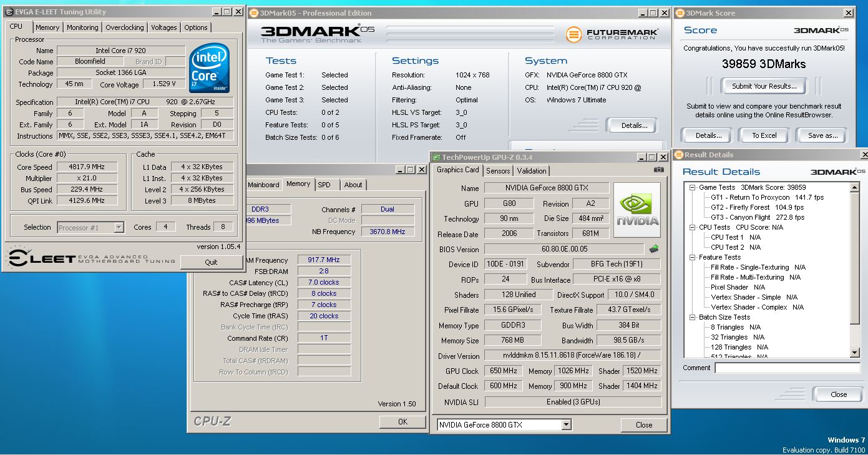Open the Options tab in E-LEET
This screenshot has height=455, width=868.
196,27
